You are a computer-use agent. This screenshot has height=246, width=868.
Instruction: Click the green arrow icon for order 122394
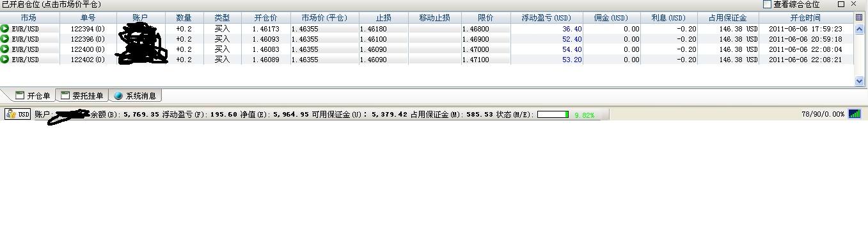click(5, 29)
